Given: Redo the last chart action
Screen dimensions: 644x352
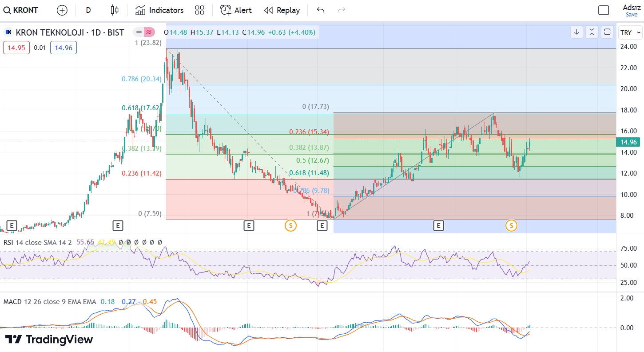Looking at the screenshot, I should pyautogui.click(x=341, y=10).
